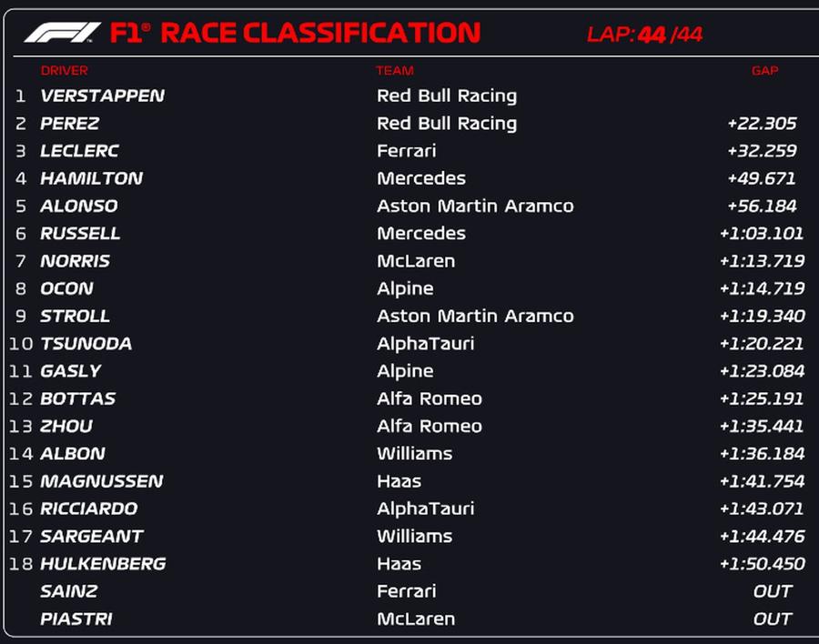Click the GAP column header
This screenshot has height=644, width=819.
coord(764,71)
